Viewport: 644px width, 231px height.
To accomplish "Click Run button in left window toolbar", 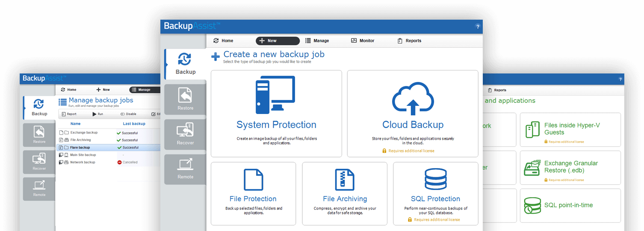I will click(x=98, y=114).
